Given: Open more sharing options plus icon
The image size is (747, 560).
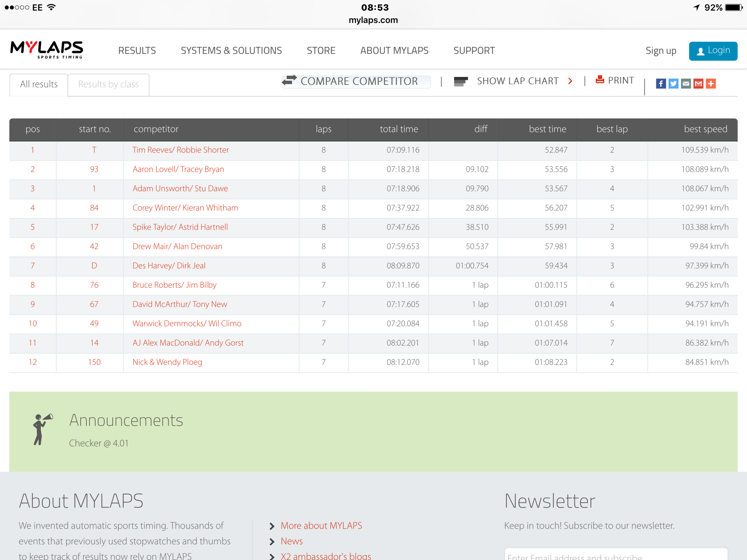Looking at the screenshot, I should tap(711, 83).
